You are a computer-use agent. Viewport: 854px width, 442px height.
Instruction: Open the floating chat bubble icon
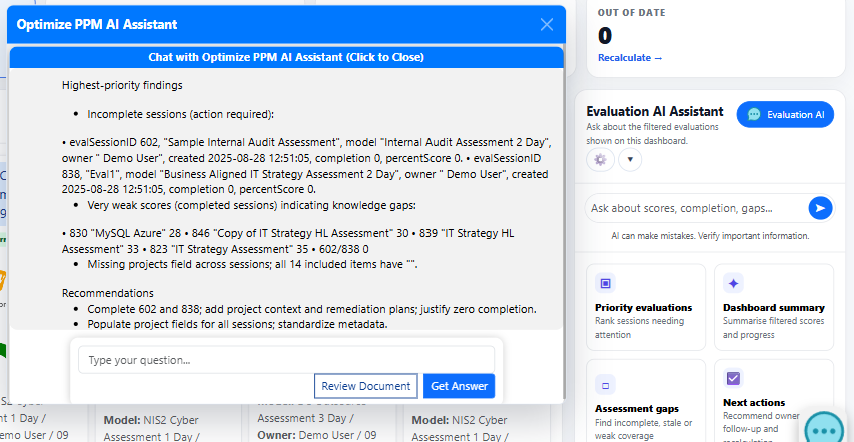tap(825, 430)
